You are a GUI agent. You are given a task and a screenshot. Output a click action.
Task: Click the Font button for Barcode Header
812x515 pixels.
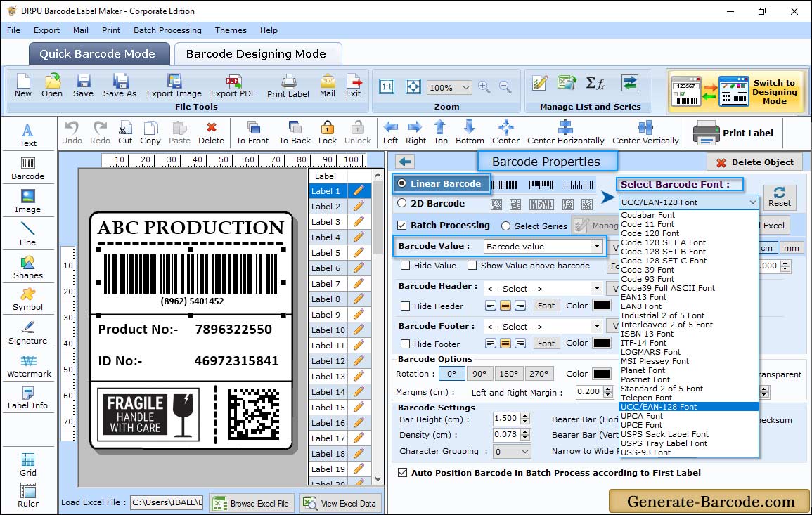[x=546, y=306]
